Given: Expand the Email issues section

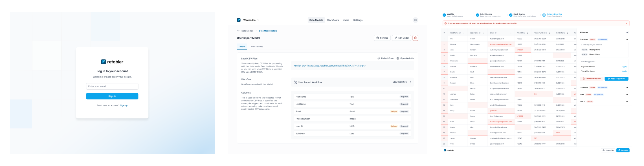Looking at the screenshot, I should (x=627, y=94).
